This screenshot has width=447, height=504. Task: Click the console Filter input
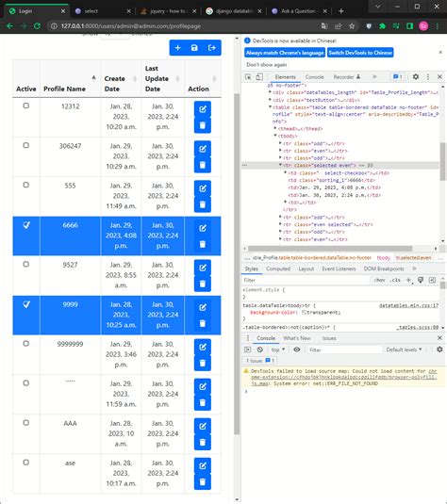(344, 350)
